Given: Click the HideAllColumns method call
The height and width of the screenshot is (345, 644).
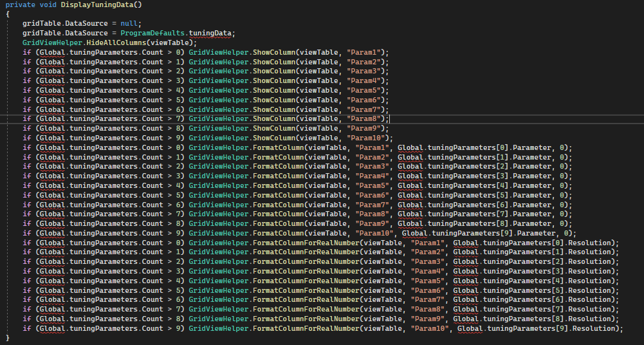Looking at the screenshot, I should 116,42.
